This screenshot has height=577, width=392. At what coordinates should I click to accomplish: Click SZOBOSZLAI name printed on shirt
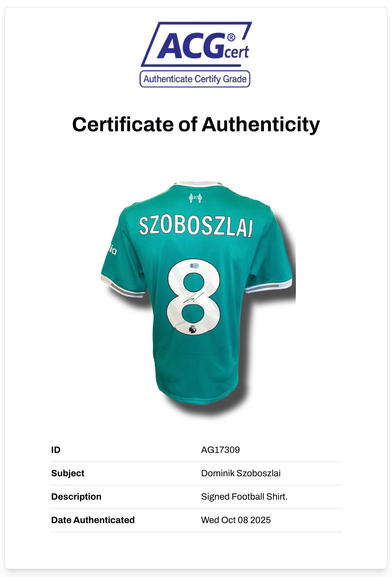[x=196, y=227]
